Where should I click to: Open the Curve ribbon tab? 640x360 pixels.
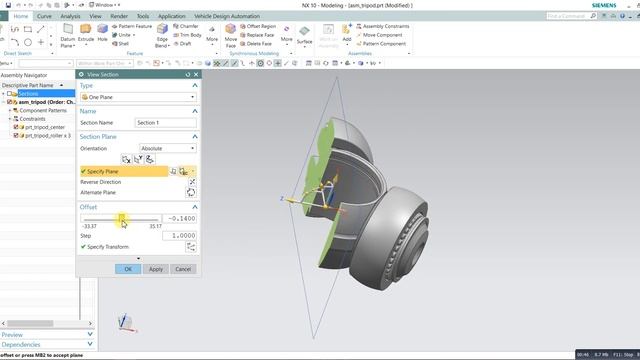pos(44,16)
